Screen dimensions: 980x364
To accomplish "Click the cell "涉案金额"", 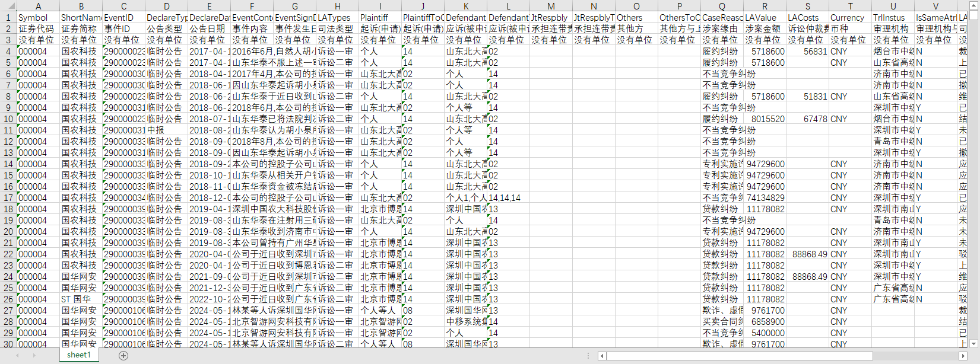I will [x=765, y=29].
